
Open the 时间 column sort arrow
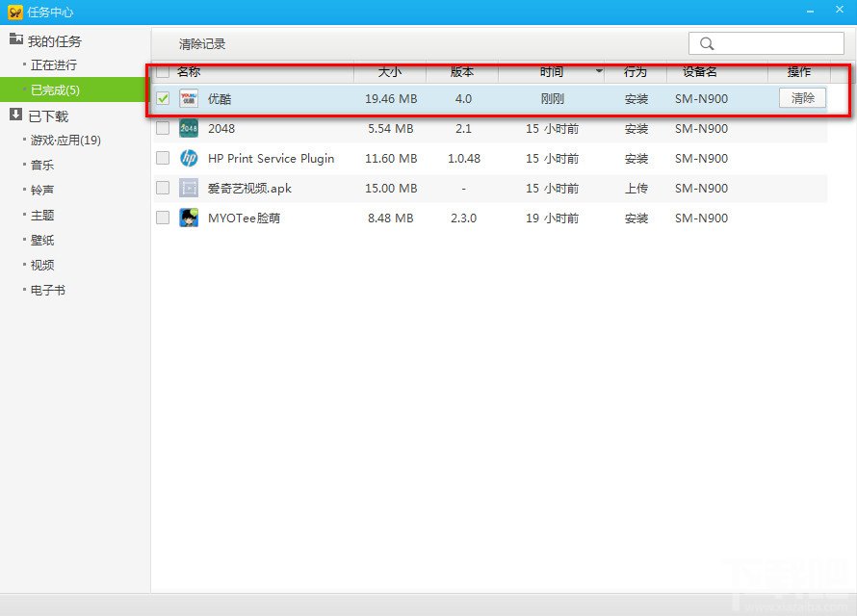point(599,71)
